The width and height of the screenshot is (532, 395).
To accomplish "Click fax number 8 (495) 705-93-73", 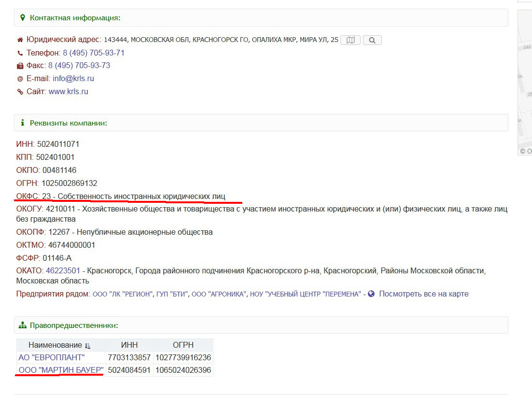I will [x=79, y=66].
